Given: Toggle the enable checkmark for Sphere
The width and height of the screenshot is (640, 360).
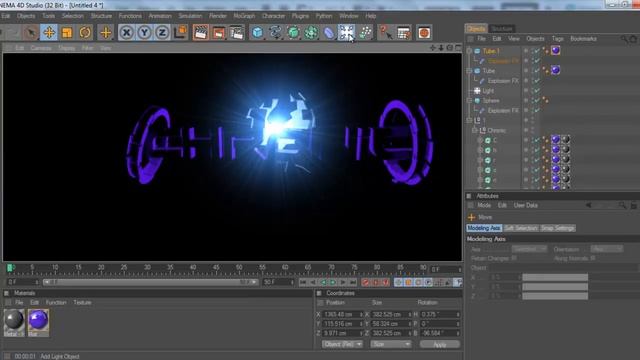Looking at the screenshot, I should click(537, 100).
